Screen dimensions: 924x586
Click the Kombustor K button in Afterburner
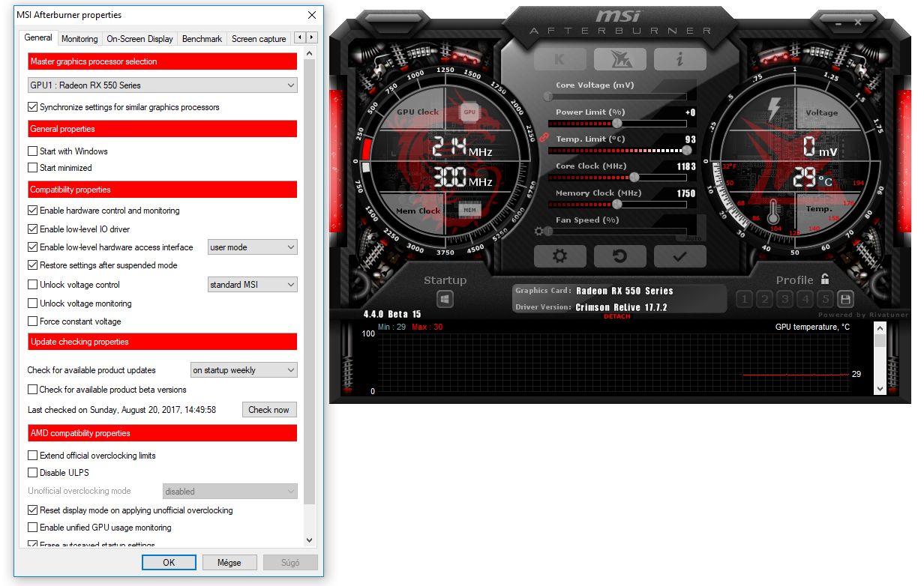[x=559, y=59]
